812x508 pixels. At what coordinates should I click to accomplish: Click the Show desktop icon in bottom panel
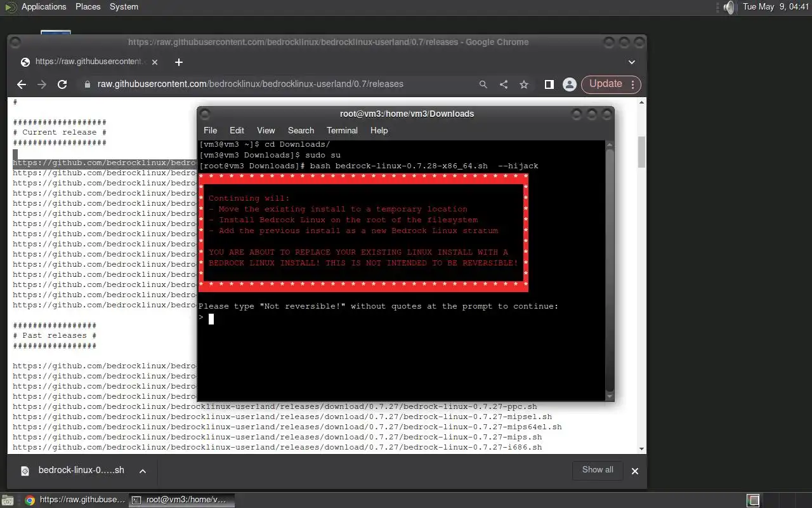pos(7,500)
